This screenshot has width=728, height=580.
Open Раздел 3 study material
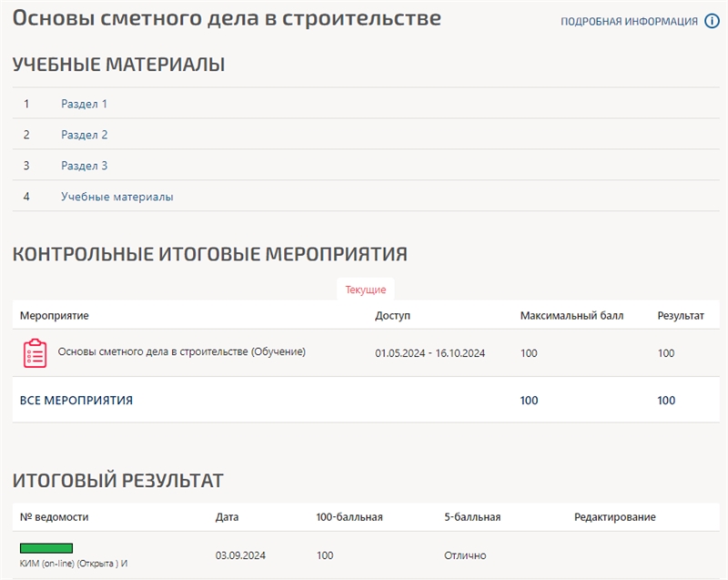click(x=84, y=166)
